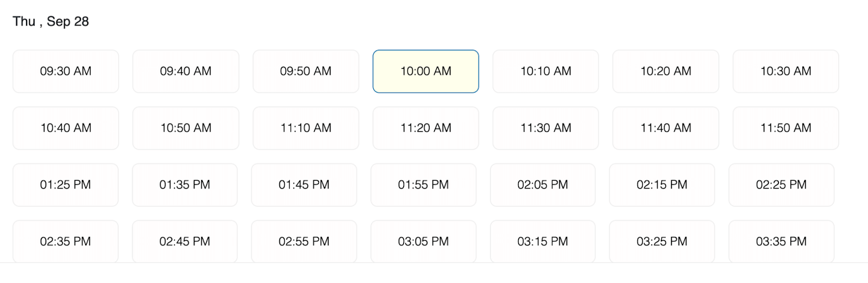
Task: Pick the 09:50 AM time slot
Action: [x=305, y=72]
